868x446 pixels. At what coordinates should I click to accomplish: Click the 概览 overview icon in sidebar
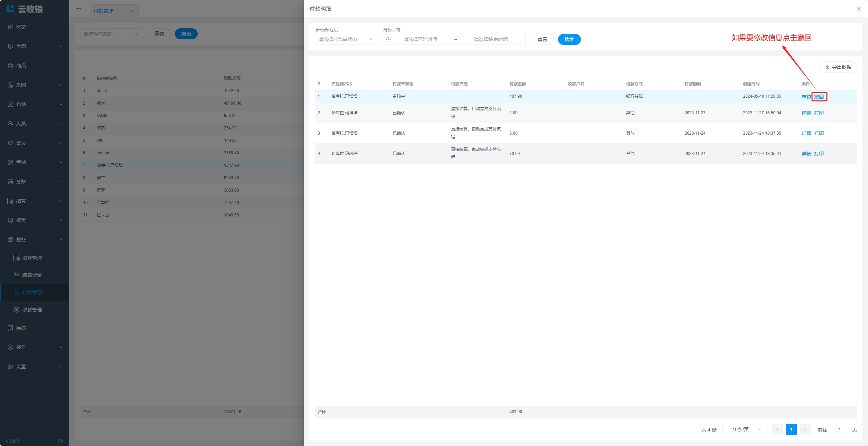click(10, 27)
